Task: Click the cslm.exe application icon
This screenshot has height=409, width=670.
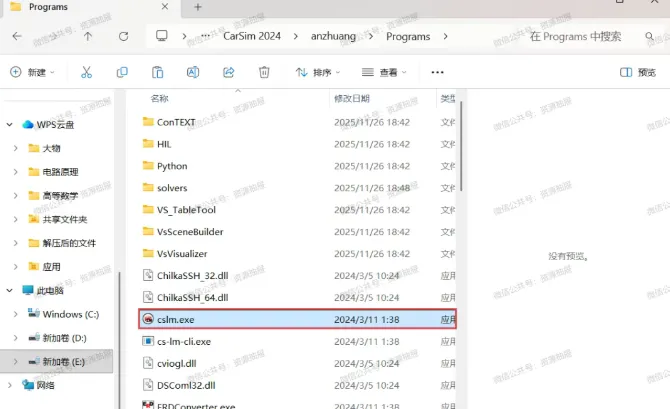Action: tap(148, 319)
